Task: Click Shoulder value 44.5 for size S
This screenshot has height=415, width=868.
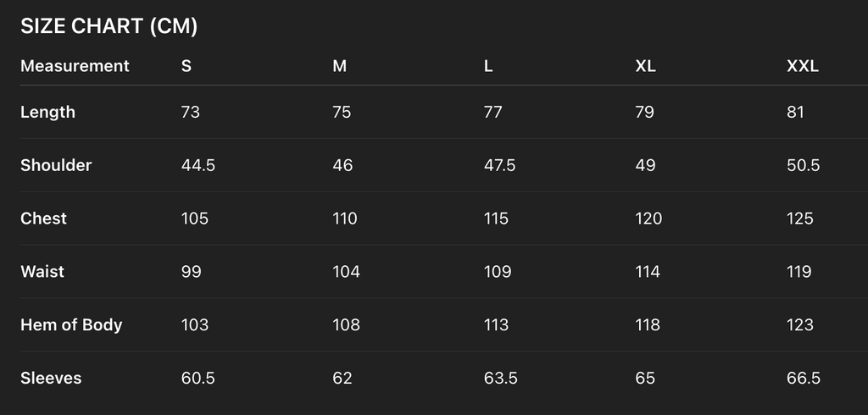Action: (x=198, y=165)
